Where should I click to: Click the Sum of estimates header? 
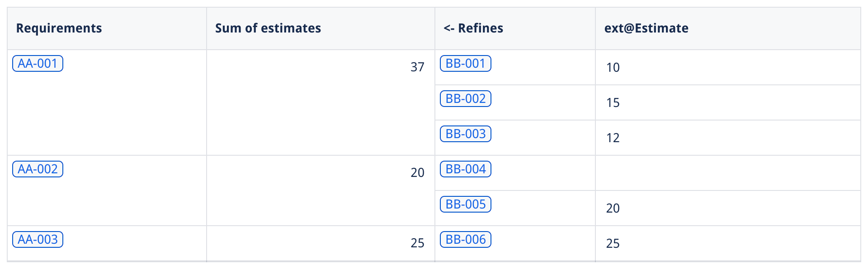coord(268,28)
